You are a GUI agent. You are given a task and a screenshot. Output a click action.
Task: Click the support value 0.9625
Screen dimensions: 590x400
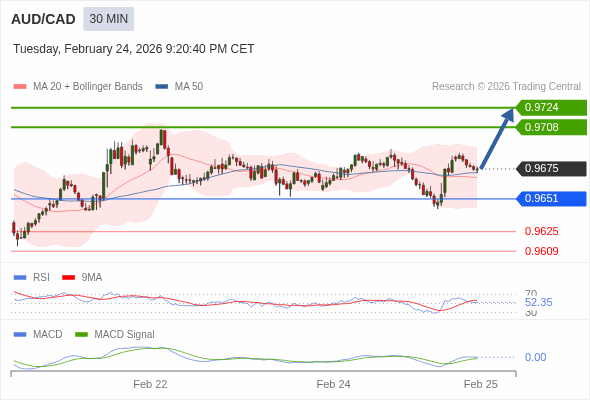tap(541, 231)
